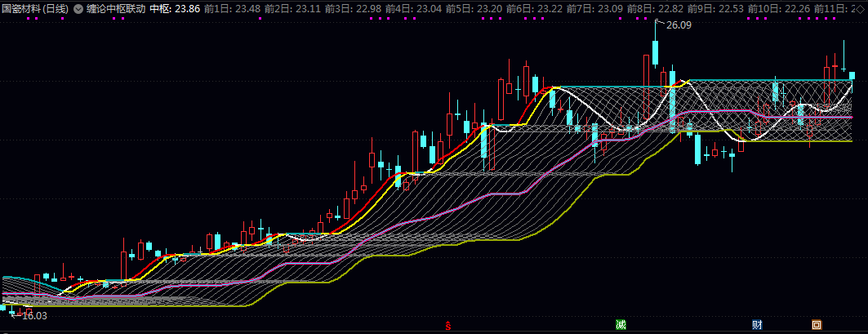This screenshot has width=868, height=334.
Task: Open the blue 财 (financial report) marker
Action: pyautogui.click(x=757, y=324)
